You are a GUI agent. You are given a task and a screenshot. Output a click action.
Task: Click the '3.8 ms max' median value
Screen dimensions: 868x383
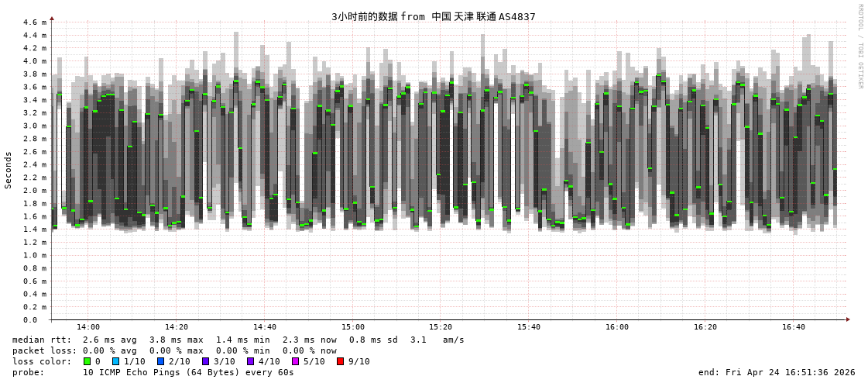pos(176,340)
